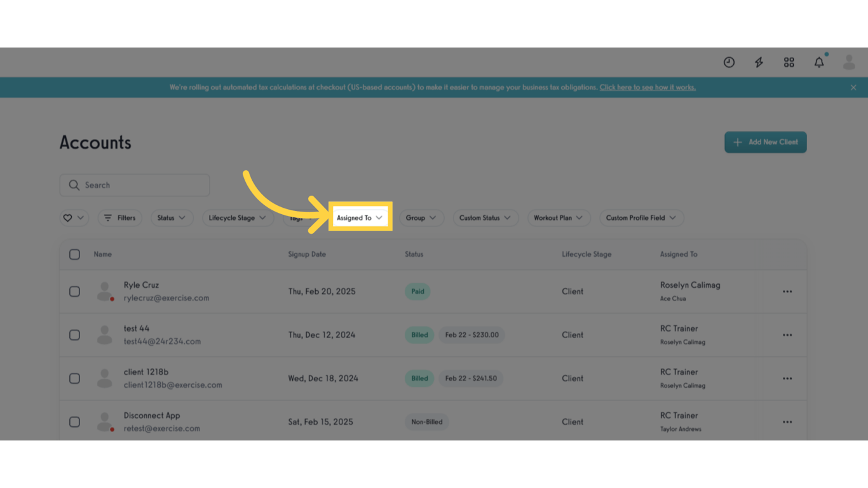Open the tax announcement's 'Click here' link
The image size is (868, 488).
click(x=647, y=87)
